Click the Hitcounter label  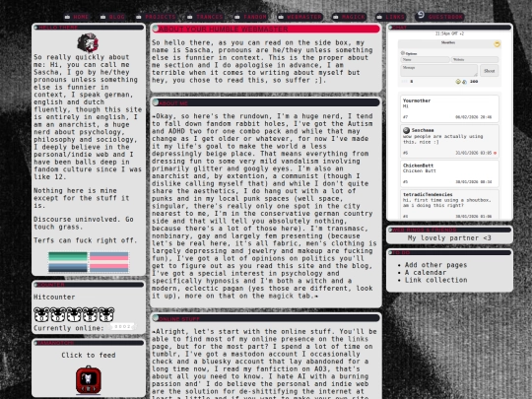click(x=54, y=298)
